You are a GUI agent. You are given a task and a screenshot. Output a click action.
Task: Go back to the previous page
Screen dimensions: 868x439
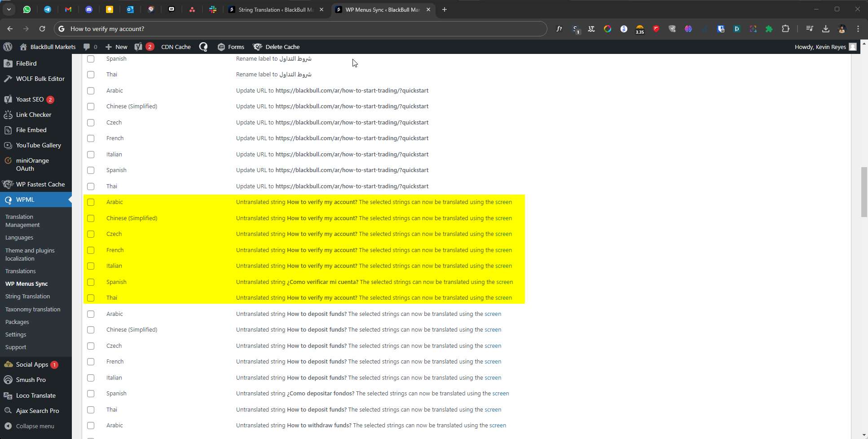(10, 29)
